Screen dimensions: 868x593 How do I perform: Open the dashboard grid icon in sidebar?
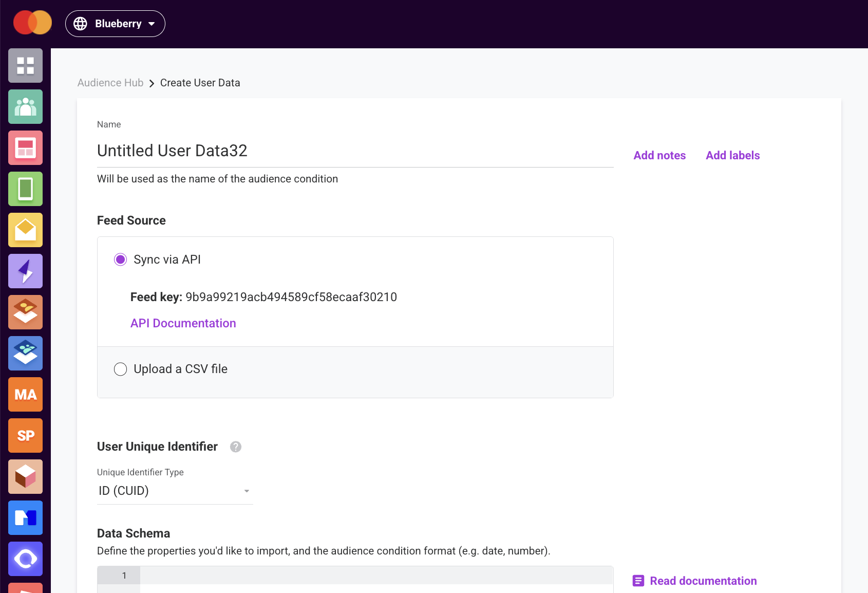coord(25,66)
